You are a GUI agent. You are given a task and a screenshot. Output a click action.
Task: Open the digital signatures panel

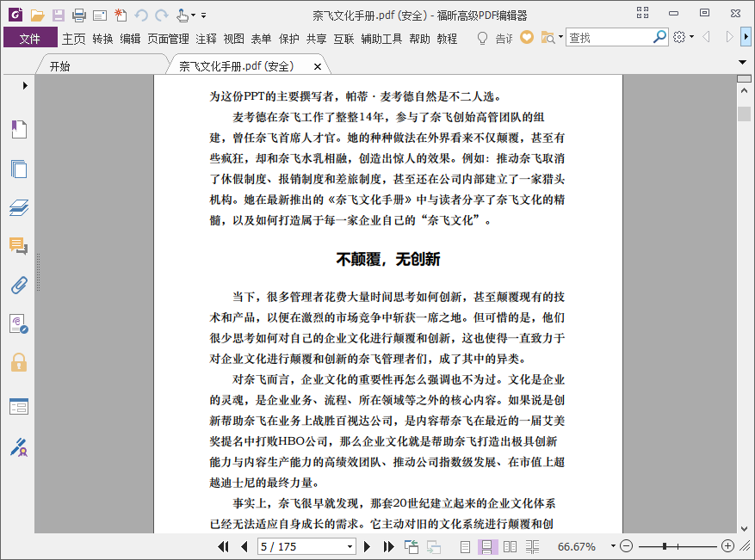[19, 323]
